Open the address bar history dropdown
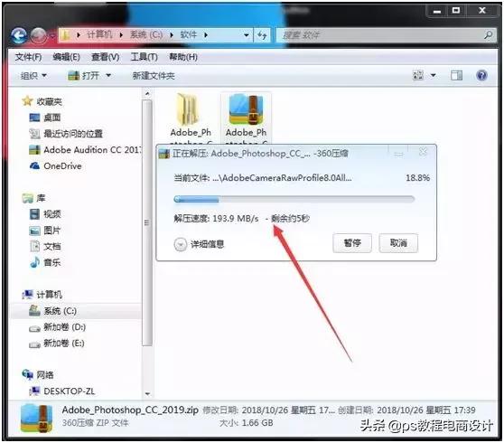Viewport: 504px width, 443px height. pyautogui.click(x=247, y=34)
